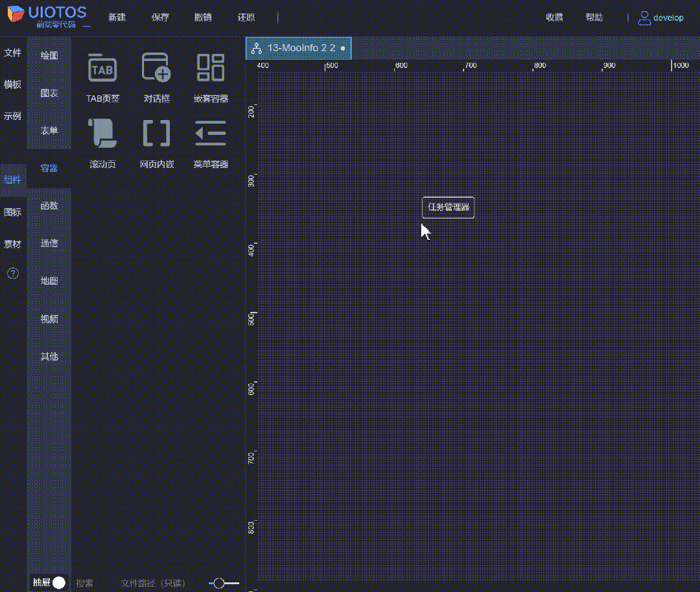This screenshot has height=592, width=700.
Task: Switch to the 示例 sidebar tab
Action: [x=12, y=116]
